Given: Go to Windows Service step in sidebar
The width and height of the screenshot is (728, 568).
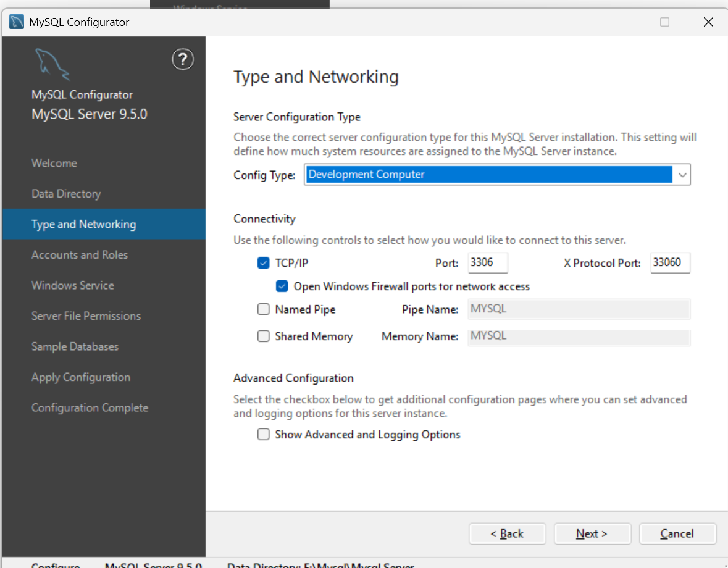Looking at the screenshot, I should coord(73,285).
